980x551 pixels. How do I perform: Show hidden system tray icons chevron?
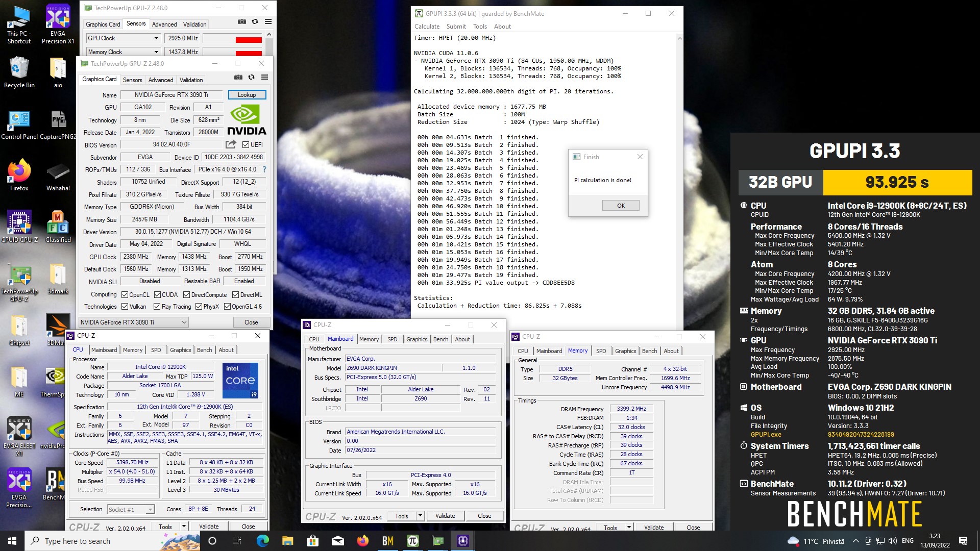(856, 541)
